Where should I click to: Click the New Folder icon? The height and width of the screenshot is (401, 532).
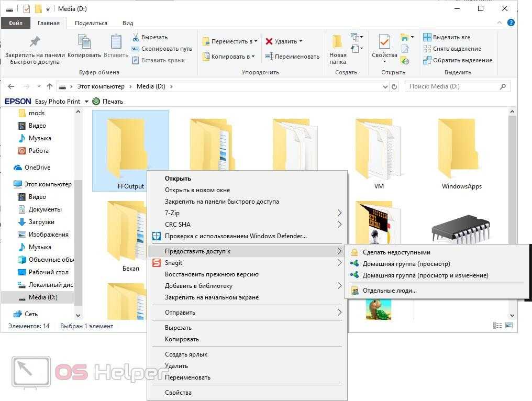click(x=338, y=42)
